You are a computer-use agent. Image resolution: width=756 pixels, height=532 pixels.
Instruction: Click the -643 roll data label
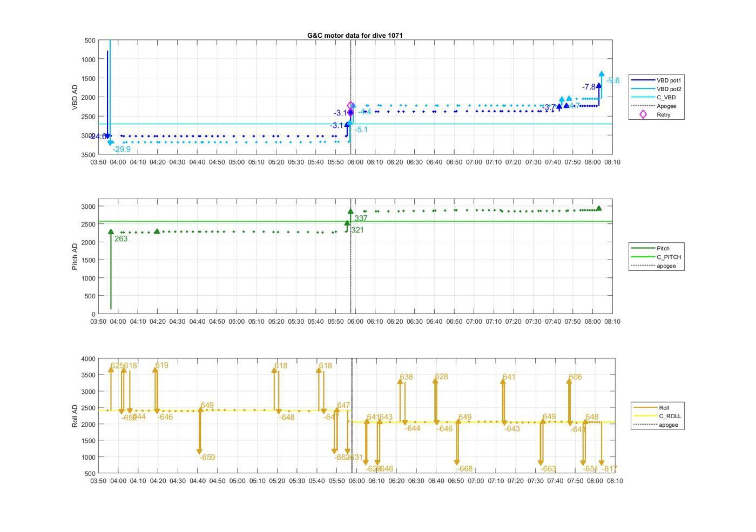click(512, 429)
